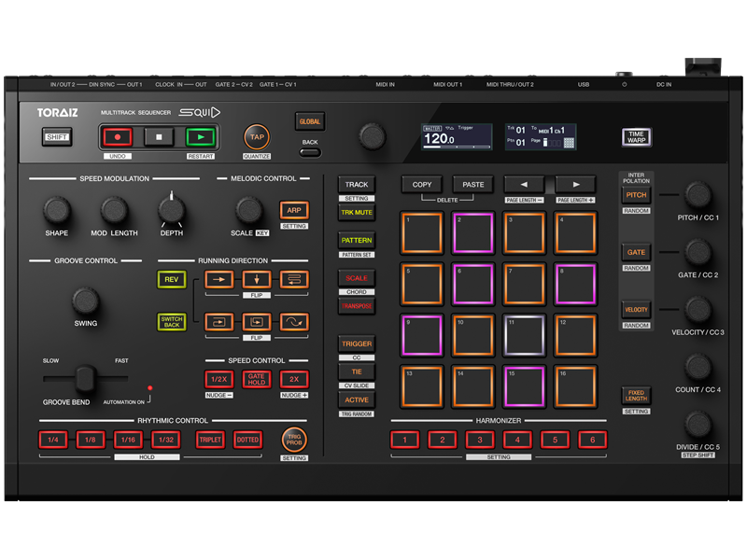
Task: Tap white-lit pad 11
Action: click(x=524, y=336)
